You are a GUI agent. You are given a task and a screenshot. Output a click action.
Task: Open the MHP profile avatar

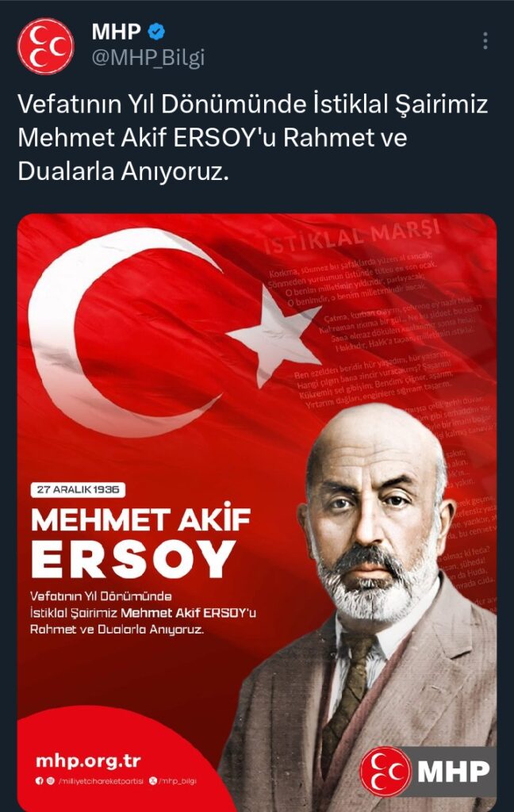pyautogui.click(x=45, y=47)
